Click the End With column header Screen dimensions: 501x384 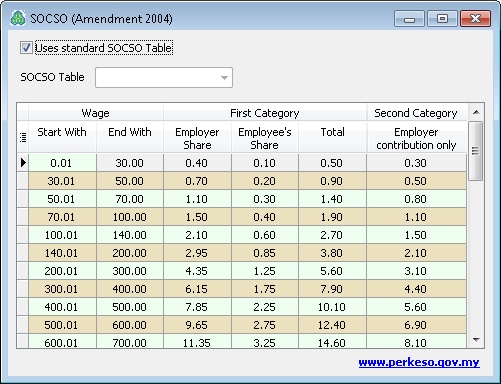[x=130, y=137]
